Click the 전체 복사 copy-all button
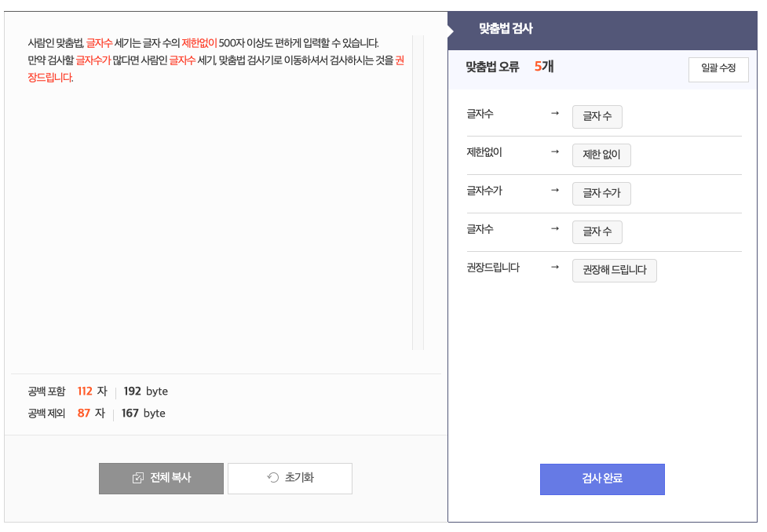This screenshot has width=767, height=532. click(x=161, y=478)
